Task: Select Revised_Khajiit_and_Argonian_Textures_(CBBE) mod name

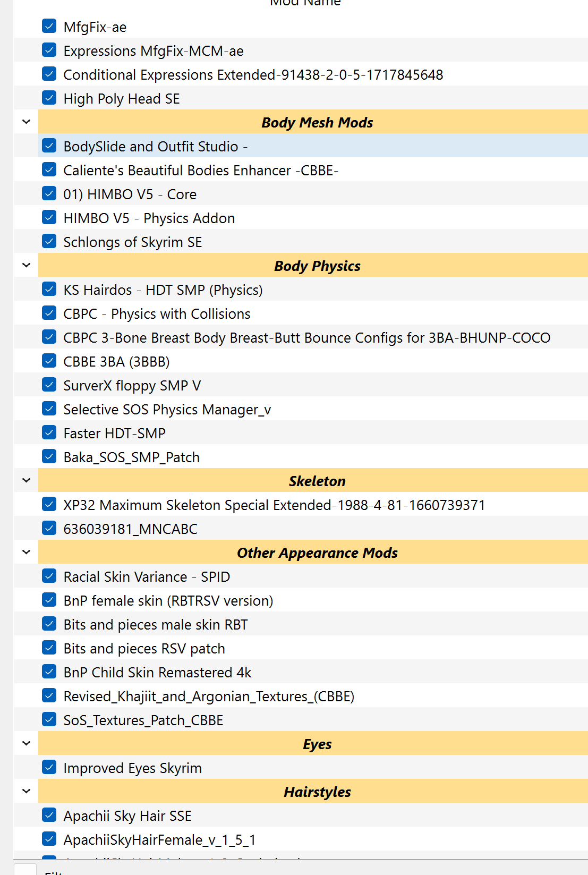Action: (x=209, y=696)
